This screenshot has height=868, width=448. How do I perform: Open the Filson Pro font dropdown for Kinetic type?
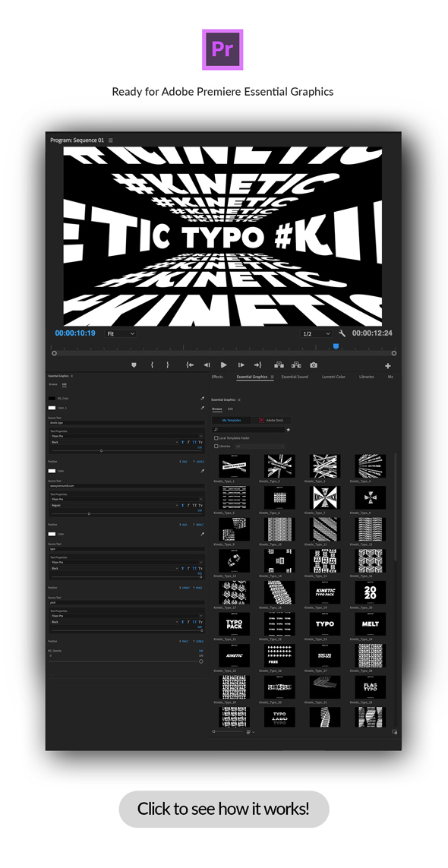pos(127,436)
